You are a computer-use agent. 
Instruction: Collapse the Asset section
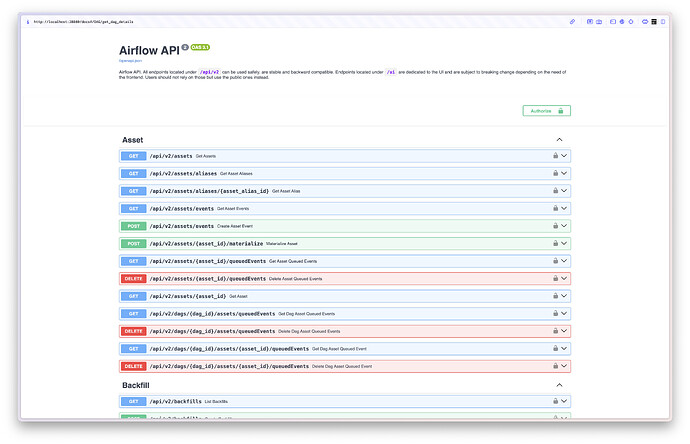[x=559, y=140]
